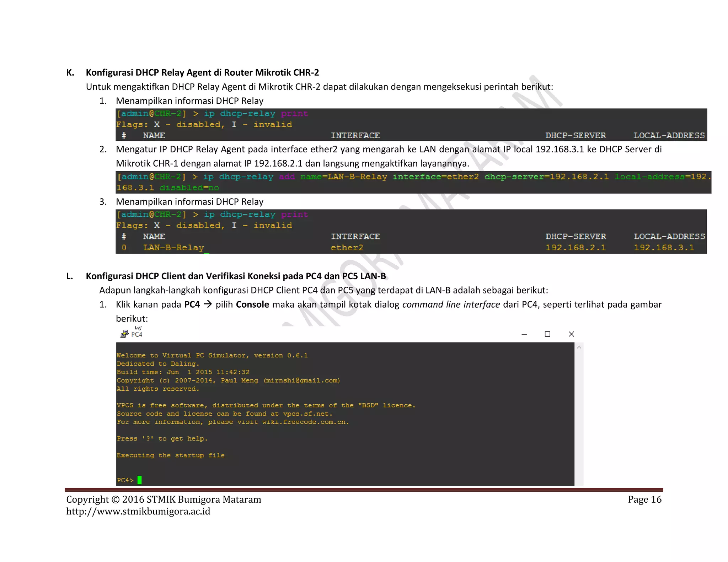
Task: Click the PC4 PuTTY window icon
Action: pyautogui.click(x=124, y=334)
